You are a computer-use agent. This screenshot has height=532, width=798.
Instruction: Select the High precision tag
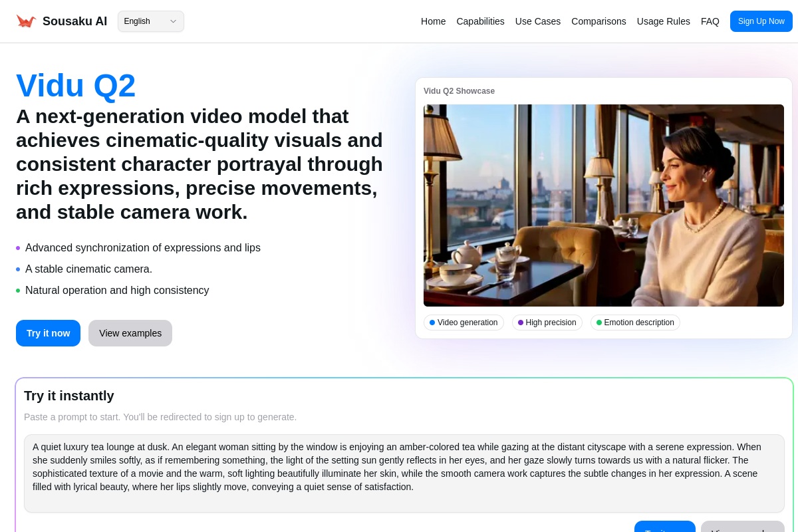[x=547, y=323]
